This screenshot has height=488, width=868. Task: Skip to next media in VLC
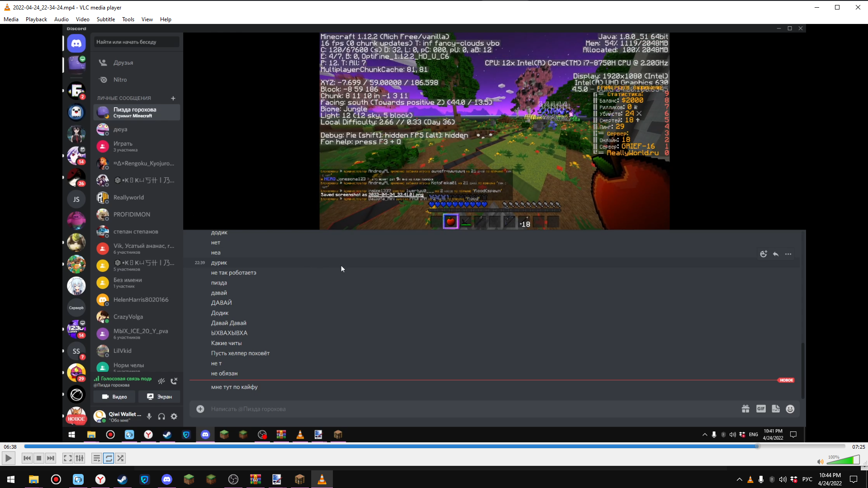[x=51, y=458]
